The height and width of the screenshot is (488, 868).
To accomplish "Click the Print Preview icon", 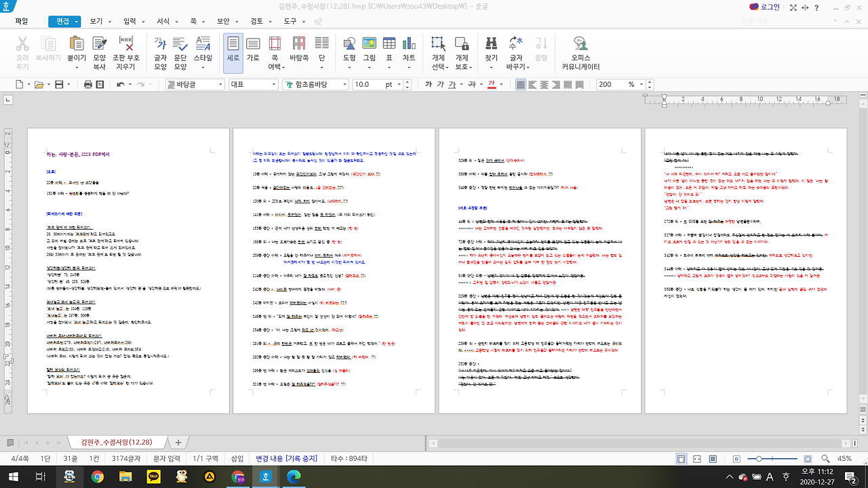I will [100, 85].
